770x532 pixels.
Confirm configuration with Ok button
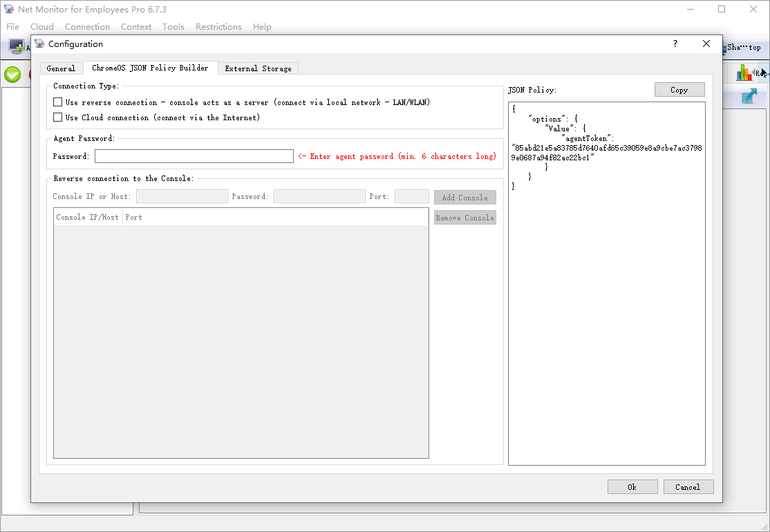[x=632, y=487]
